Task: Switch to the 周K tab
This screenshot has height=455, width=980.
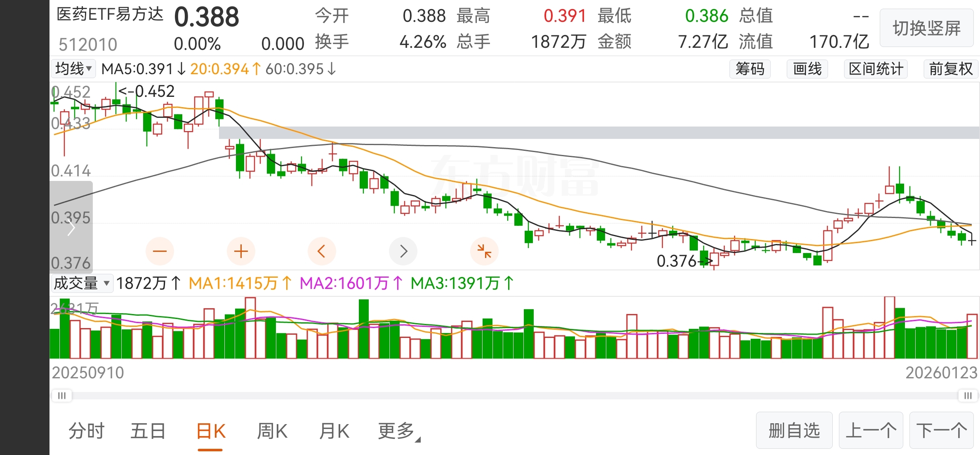Action: (272, 431)
